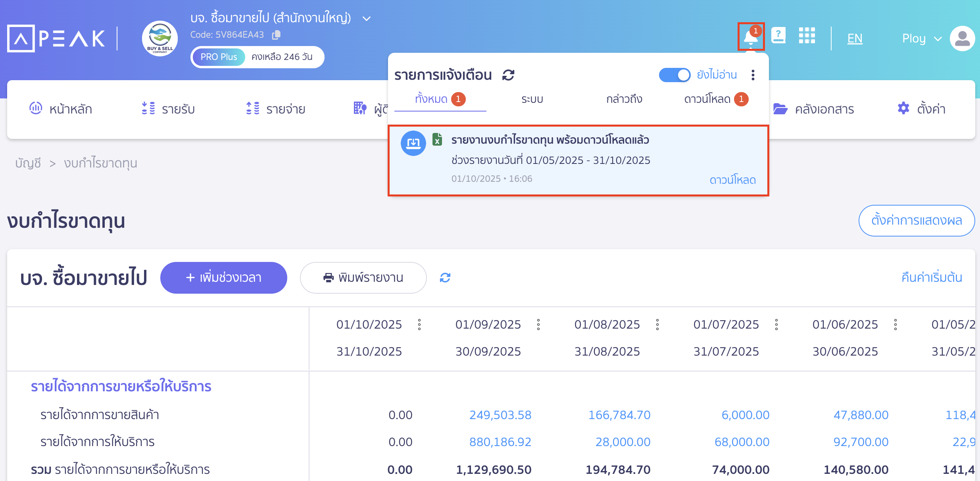Select the ระบบ notification tab
Image resolution: width=980 pixels, height=481 pixels.
[532, 99]
